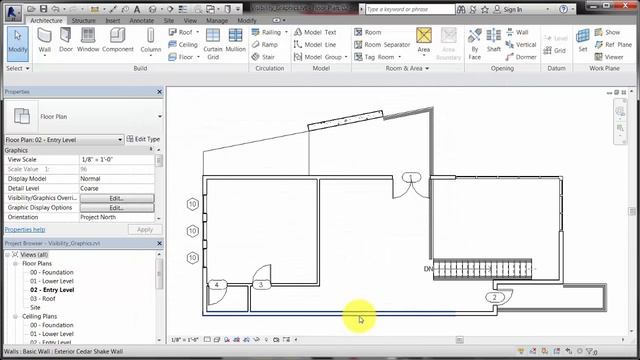Select the Wall tool in the ribbon
640x360 pixels.
click(44, 41)
